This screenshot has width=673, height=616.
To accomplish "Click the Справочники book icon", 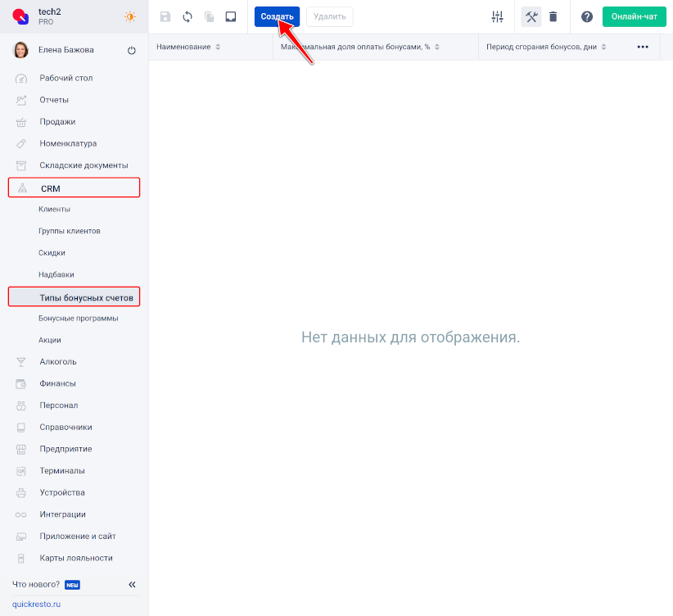I will click(21, 428).
